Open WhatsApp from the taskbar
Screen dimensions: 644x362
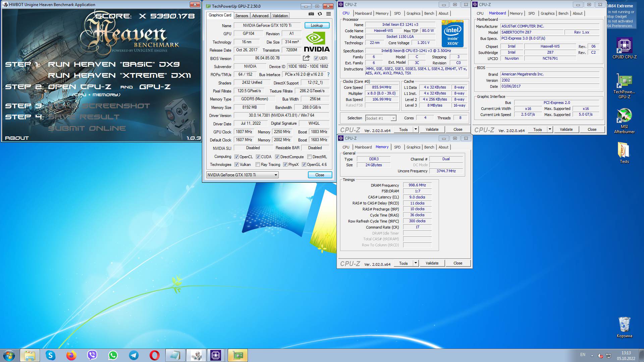[113, 355]
